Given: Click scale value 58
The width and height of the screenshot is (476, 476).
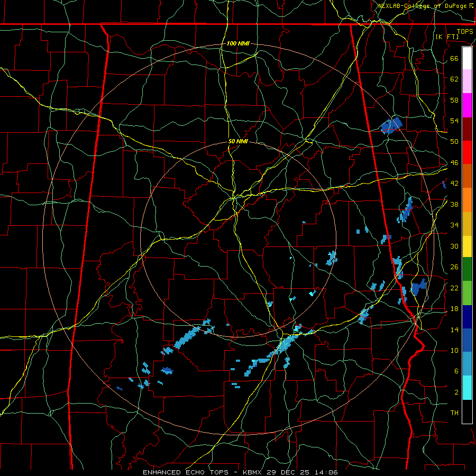Looking at the screenshot, I should pos(454,100).
